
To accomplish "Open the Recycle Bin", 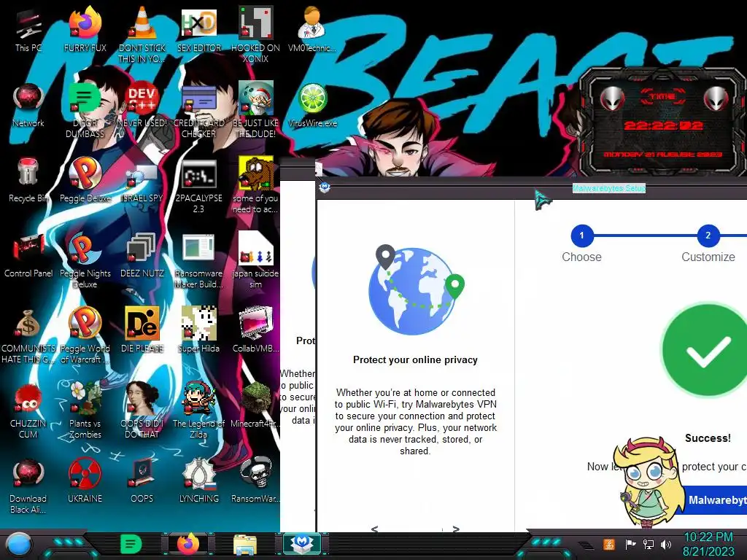I will point(28,181).
